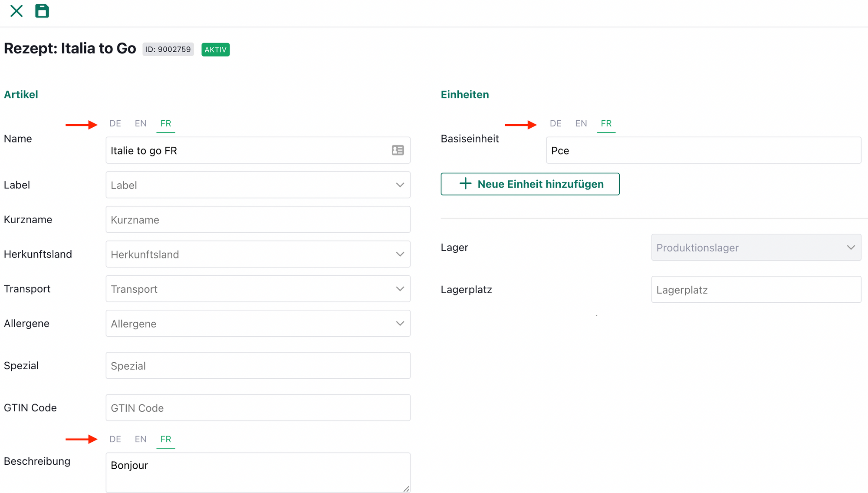Expand the Transport dropdown chevron
This screenshot has width=868, height=493.
pos(400,289)
